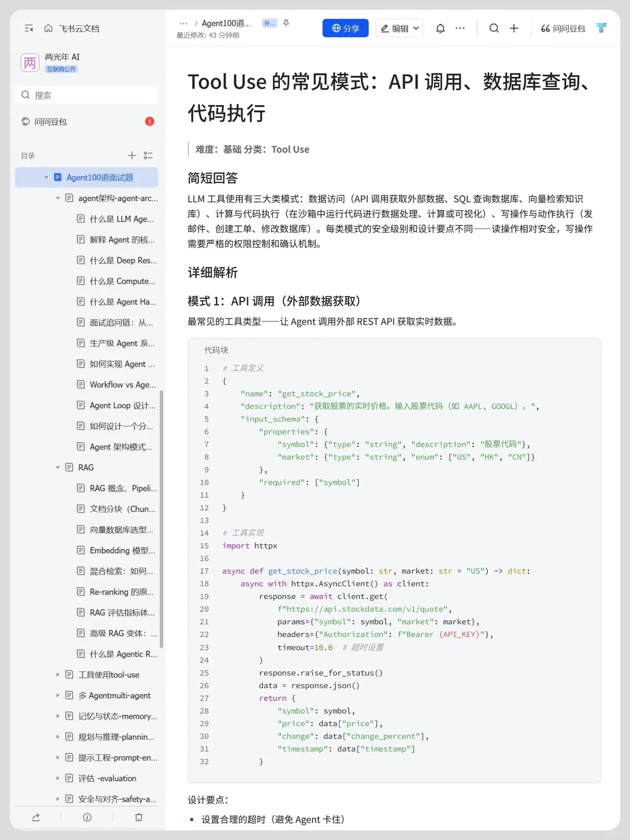Open the notifications bell

440,28
